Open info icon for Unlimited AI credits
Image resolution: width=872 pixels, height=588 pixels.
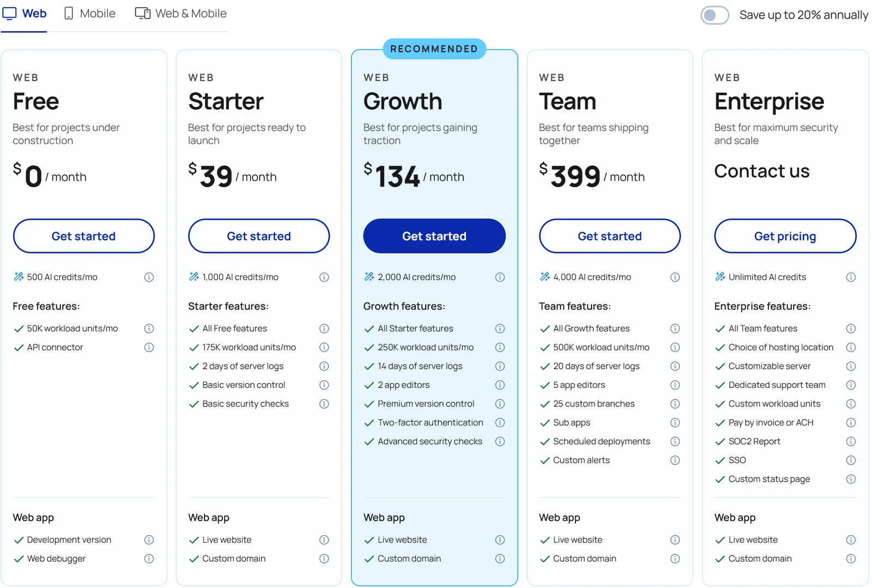(x=851, y=277)
